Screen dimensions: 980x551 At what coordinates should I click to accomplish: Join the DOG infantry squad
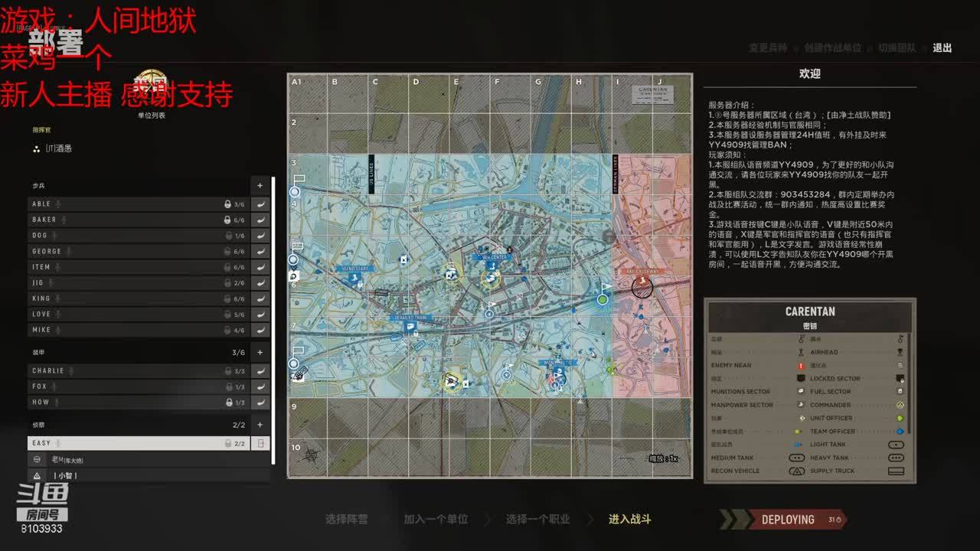click(260, 236)
